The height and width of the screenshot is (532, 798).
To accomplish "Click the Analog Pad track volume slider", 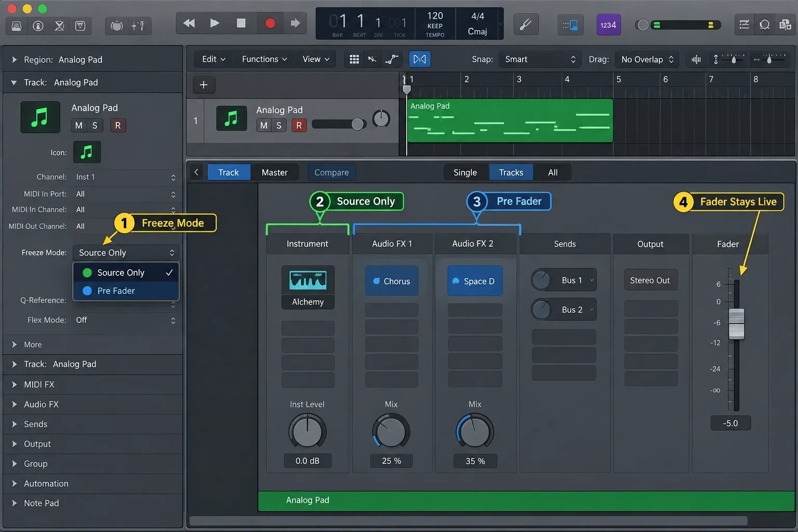I will (339, 124).
